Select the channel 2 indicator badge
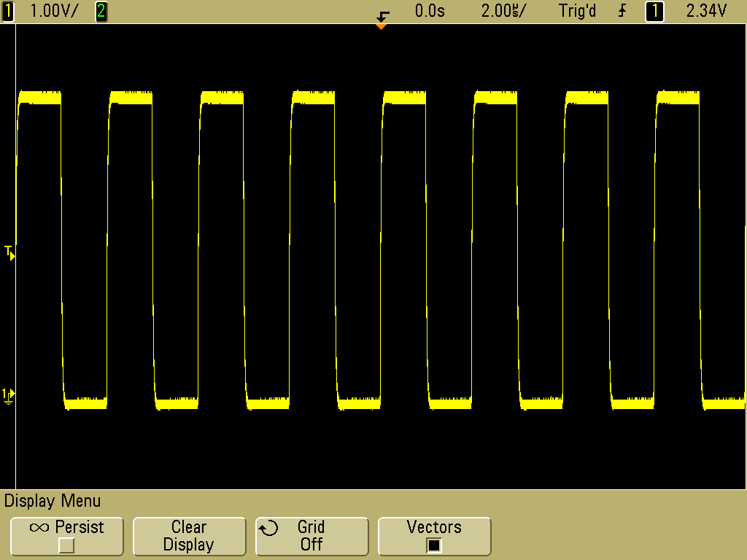The height and width of the screenshot is (560, 747). coord(101,11)
